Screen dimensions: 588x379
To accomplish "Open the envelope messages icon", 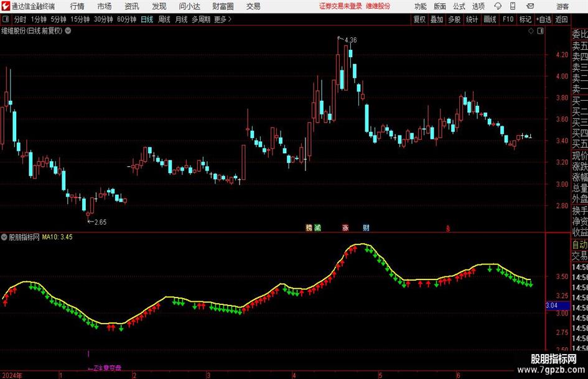I will tap(530, 6).
